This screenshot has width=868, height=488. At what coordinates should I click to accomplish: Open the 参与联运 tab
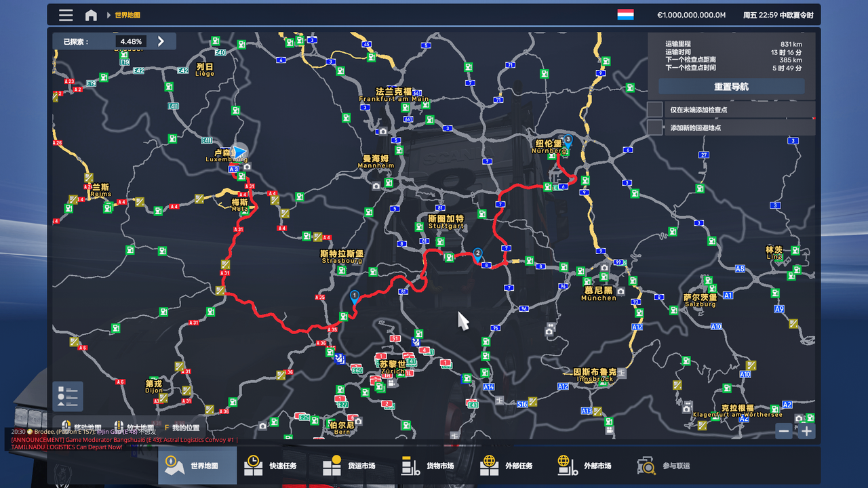(669, 466)
